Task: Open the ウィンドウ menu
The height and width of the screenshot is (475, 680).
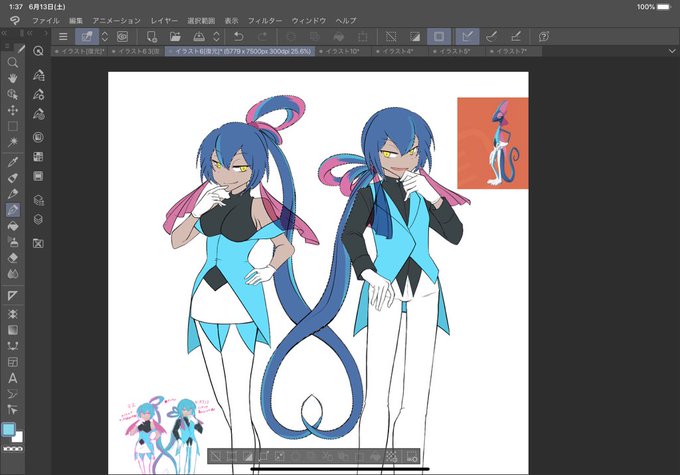Action: 309,20
